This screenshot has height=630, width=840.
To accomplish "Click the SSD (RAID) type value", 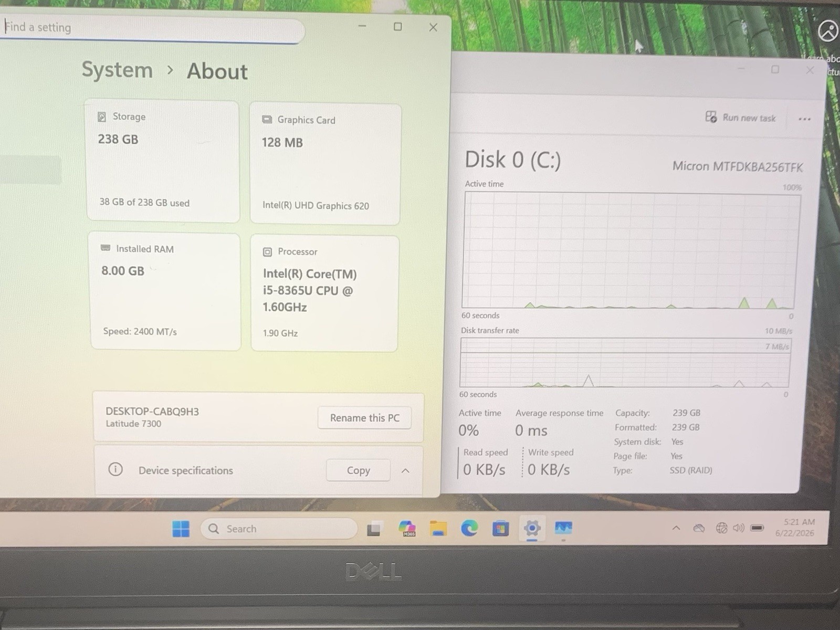I will coord(691,470).
